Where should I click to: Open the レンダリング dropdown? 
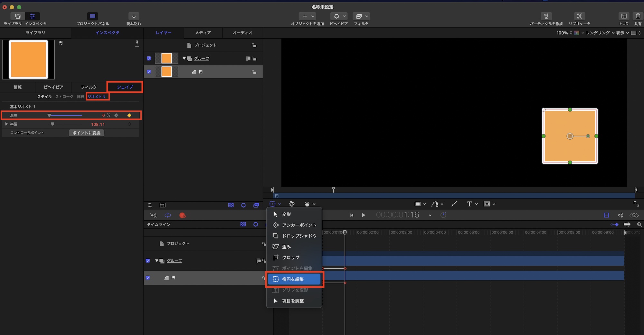[600, 33]
